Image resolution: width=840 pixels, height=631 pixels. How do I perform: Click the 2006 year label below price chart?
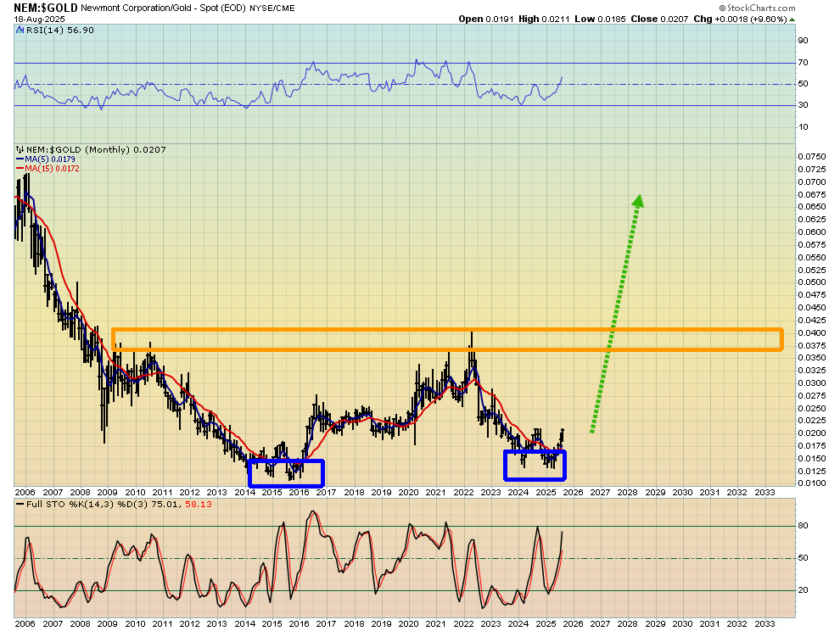25,493
